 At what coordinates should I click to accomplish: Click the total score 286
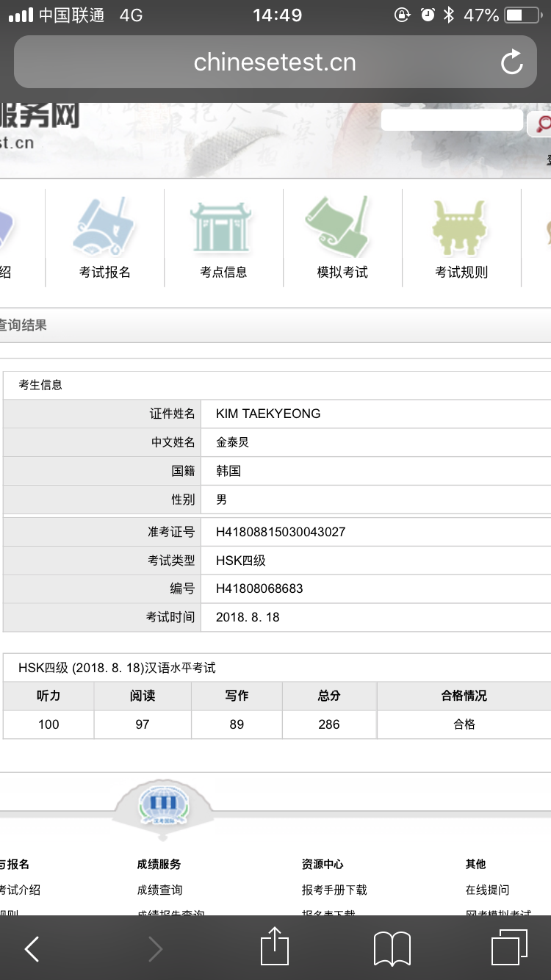329,724
